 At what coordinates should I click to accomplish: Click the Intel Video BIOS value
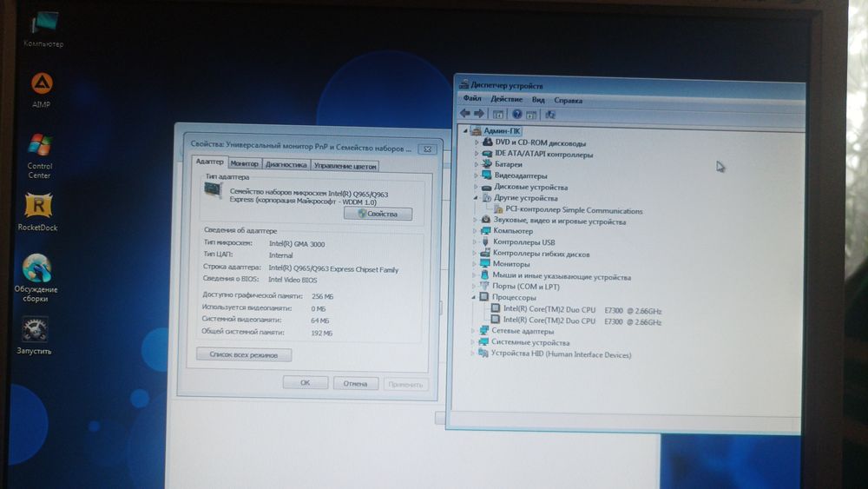point(293,280)
